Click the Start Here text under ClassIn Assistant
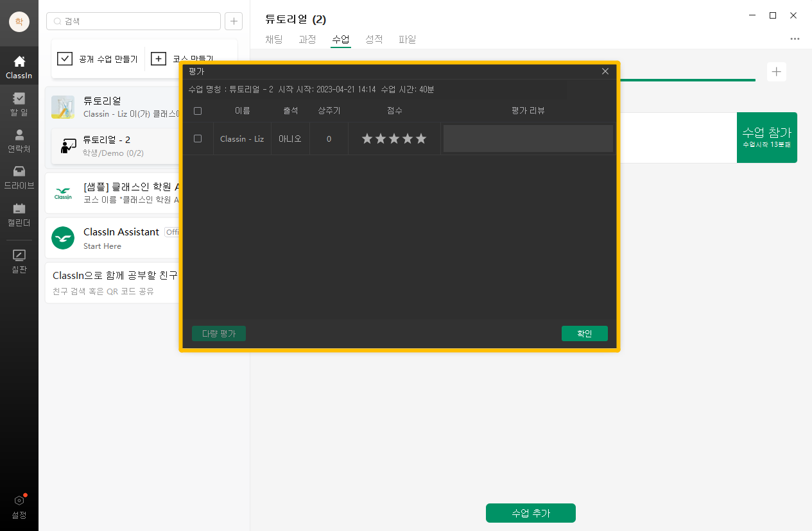 (102, 246)
